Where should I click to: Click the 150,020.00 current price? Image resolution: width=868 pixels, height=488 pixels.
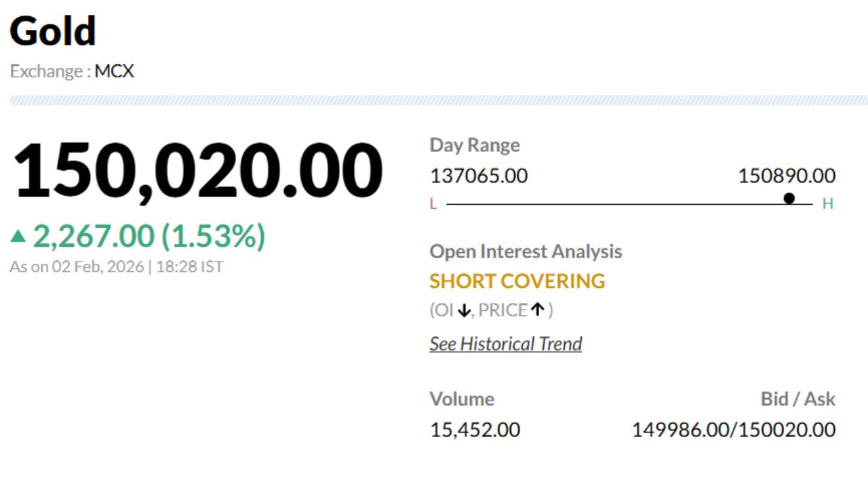pos(198,171)
